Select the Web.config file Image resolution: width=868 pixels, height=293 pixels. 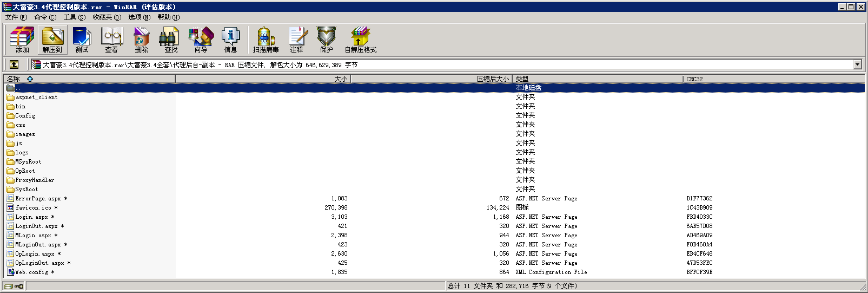[x=31, y=272]
